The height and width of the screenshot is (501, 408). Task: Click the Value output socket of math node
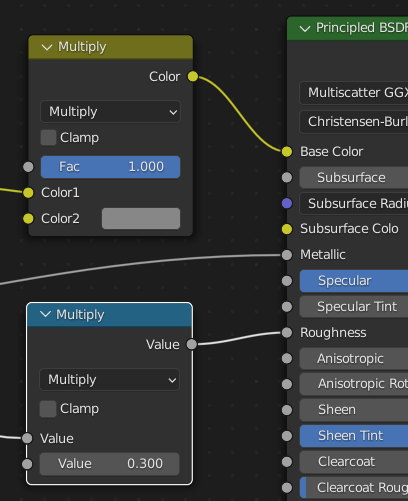(x=192, y=344)
